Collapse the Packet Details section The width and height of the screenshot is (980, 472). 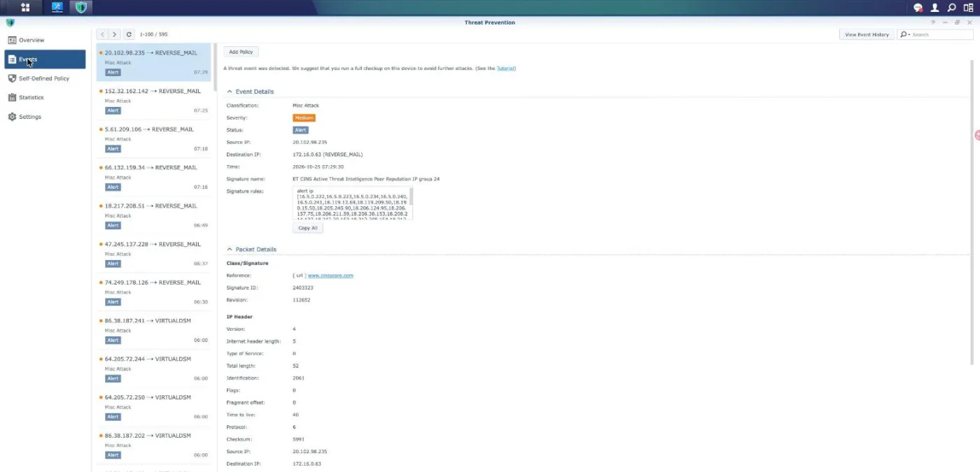230,249
